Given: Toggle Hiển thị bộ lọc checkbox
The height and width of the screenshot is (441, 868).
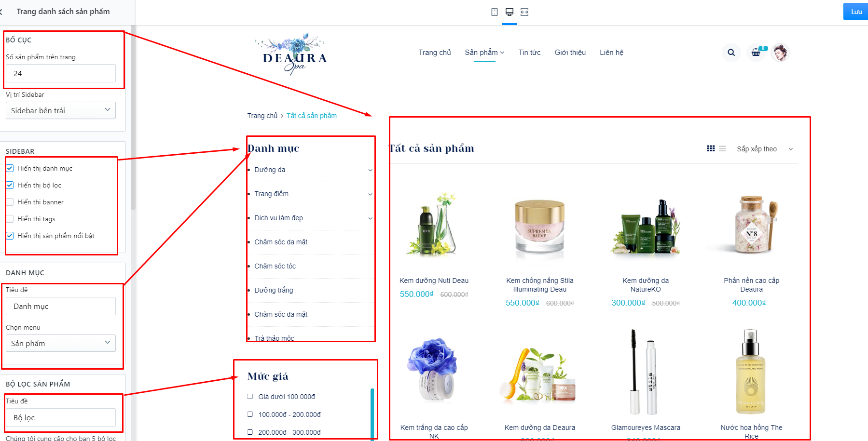Looking at the screenshot, I should point(10,185).
